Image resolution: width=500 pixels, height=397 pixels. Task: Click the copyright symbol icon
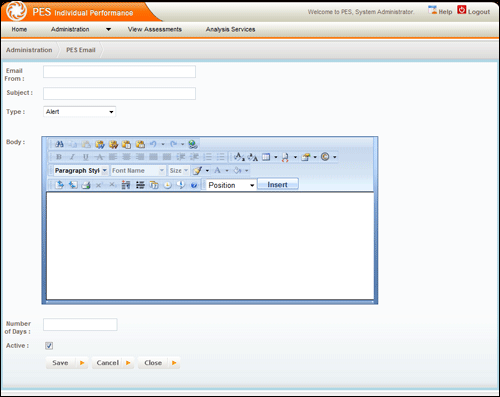[325, 157]
